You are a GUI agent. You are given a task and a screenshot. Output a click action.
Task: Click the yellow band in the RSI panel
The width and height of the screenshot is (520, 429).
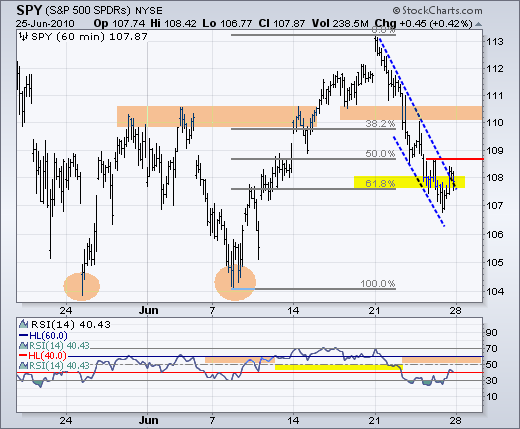coord(339,367)
